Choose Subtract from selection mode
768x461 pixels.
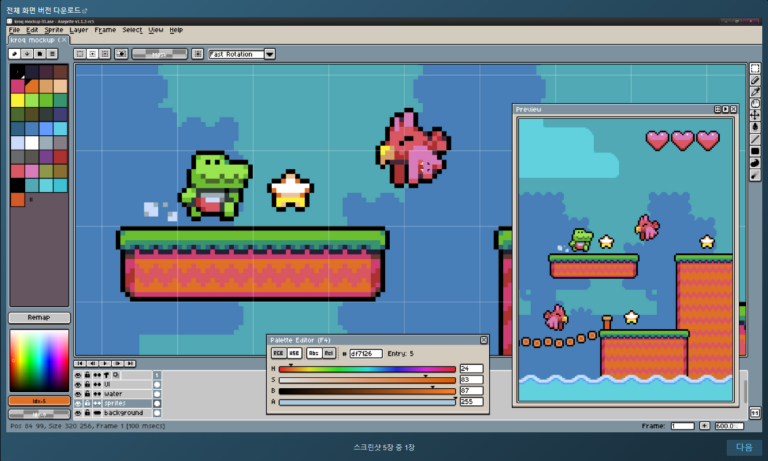click(x=104, y=54)
